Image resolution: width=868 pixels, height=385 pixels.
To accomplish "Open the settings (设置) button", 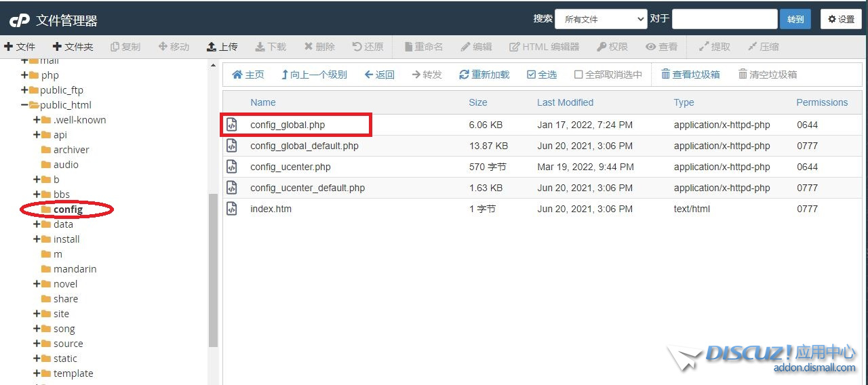I will pyautogui.click(x=841, y=19).
